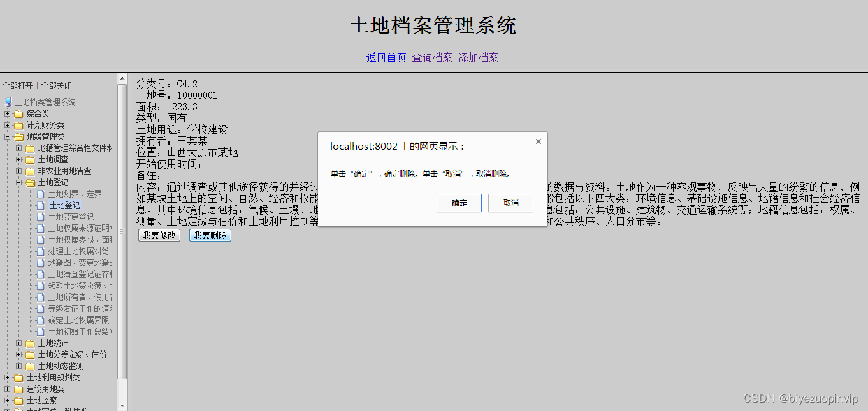Select the 土地档案管理系统 root database icon

point(8,101)
